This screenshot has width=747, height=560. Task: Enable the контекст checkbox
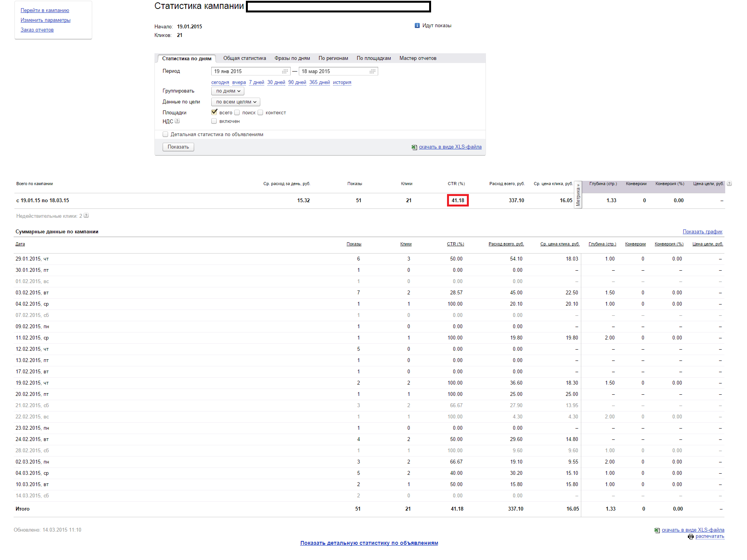260,112
